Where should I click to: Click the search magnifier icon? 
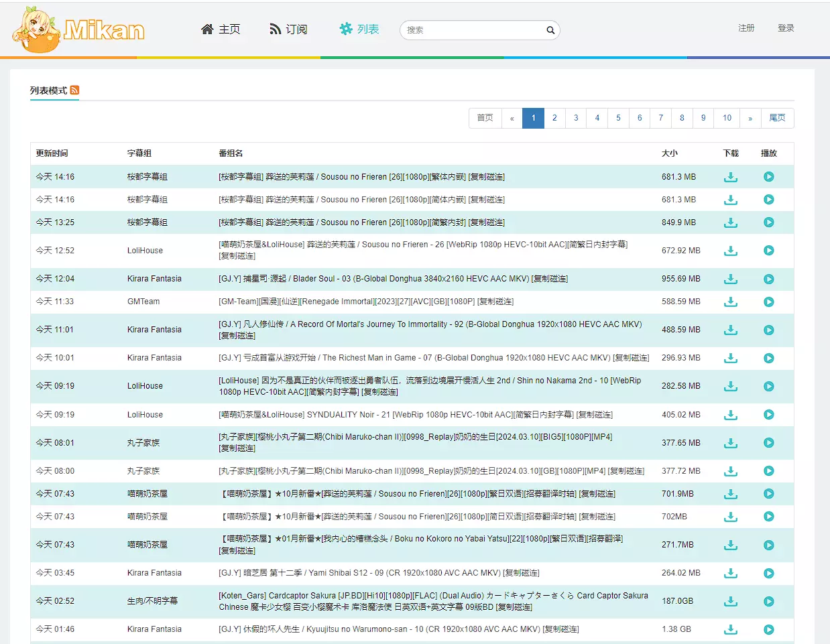pyautogui.click(x=550, y=30)
